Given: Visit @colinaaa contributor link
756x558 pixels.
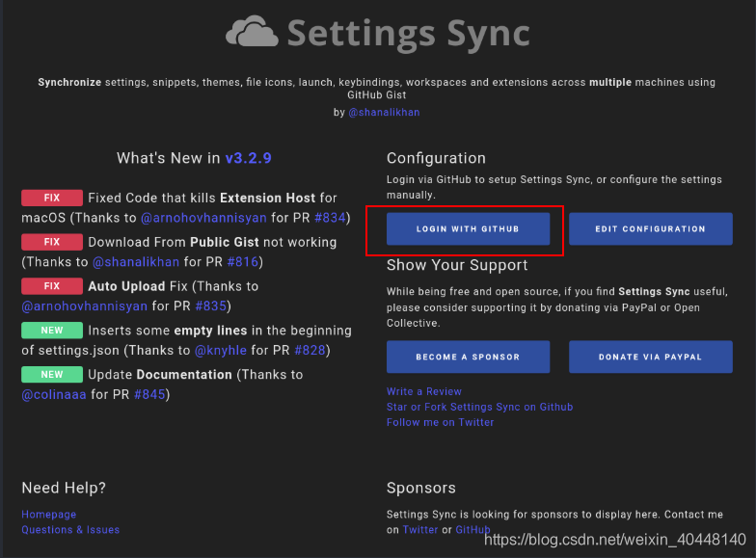Looking at the screenshot, I should 54,395.
